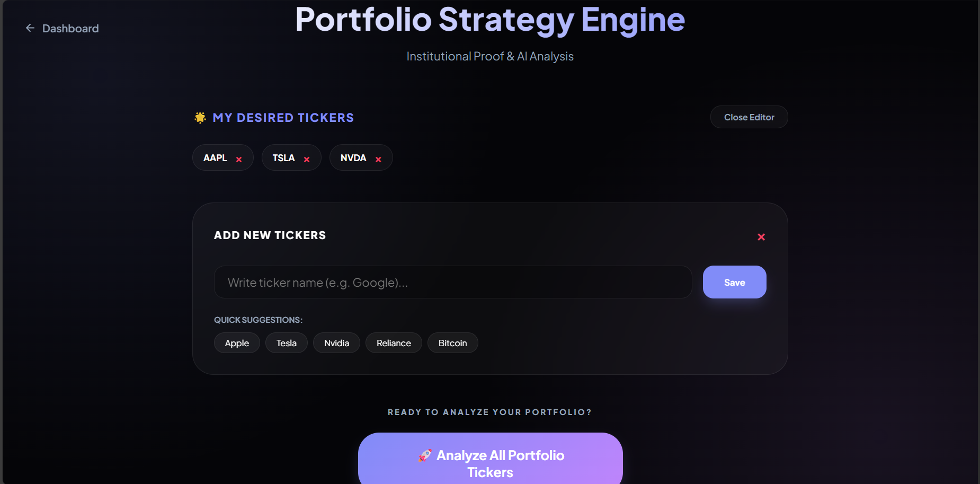Select the Bitcoin quick suggestion
Viewport: 980px width, 484px height.
pyautogui.click(x=452, y=342)
